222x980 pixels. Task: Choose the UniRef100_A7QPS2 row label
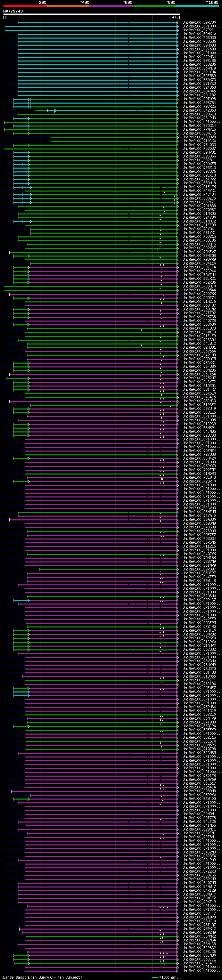tap(199, 210)
